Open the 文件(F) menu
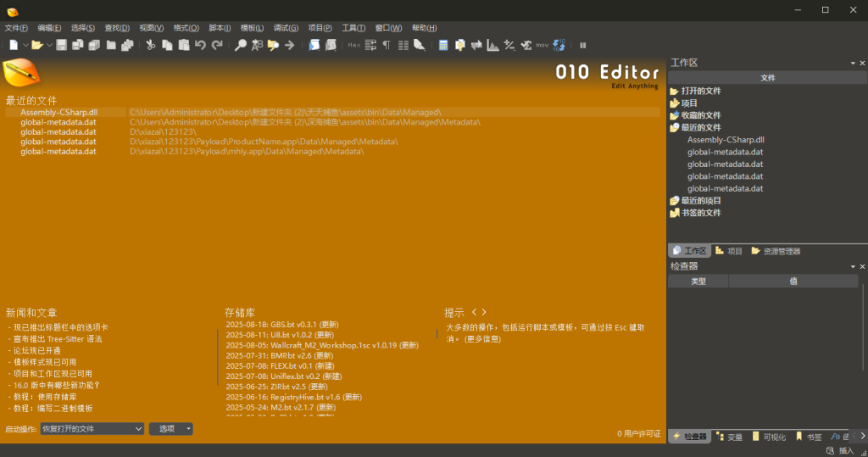Image resolution: width=868 pixels, height=457 pixels. (x=16, y=28)
